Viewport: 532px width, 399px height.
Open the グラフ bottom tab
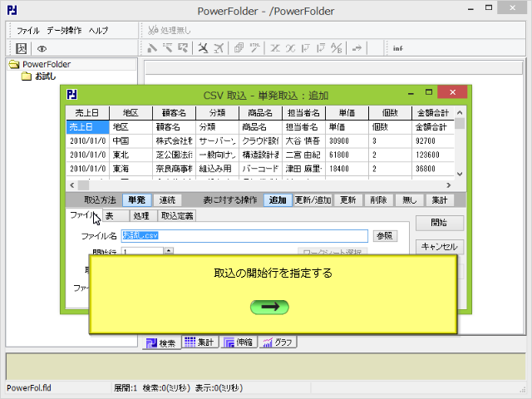(x=278, y=342)
